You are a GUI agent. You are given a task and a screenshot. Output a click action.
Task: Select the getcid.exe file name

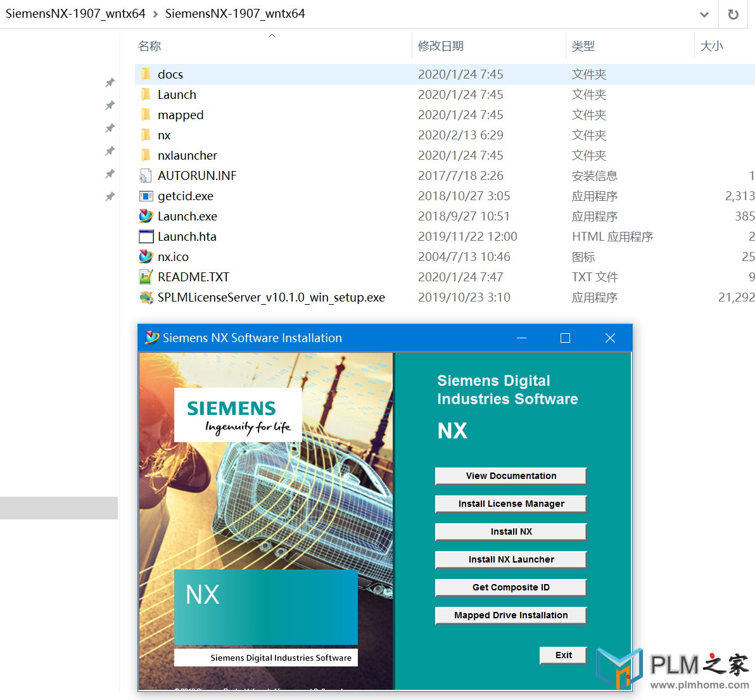click(x=186, y=196)
